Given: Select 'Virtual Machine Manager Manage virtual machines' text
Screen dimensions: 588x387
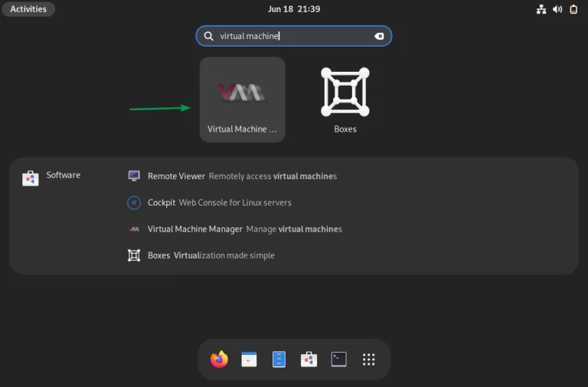Looking at the screenshot, I should (245, 229).
